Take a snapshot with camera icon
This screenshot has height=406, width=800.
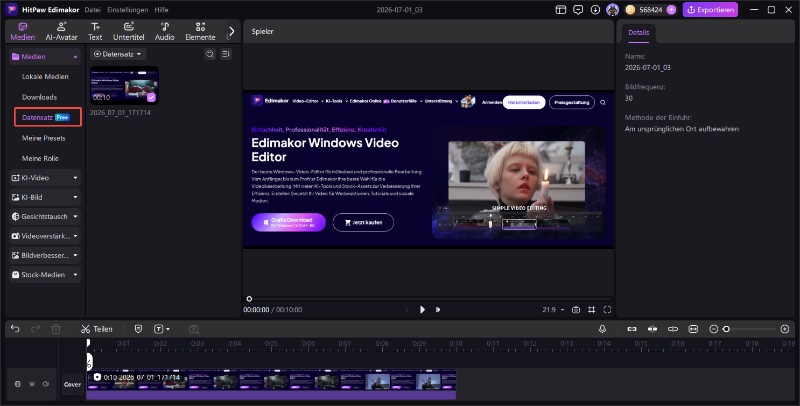[576, 310]
